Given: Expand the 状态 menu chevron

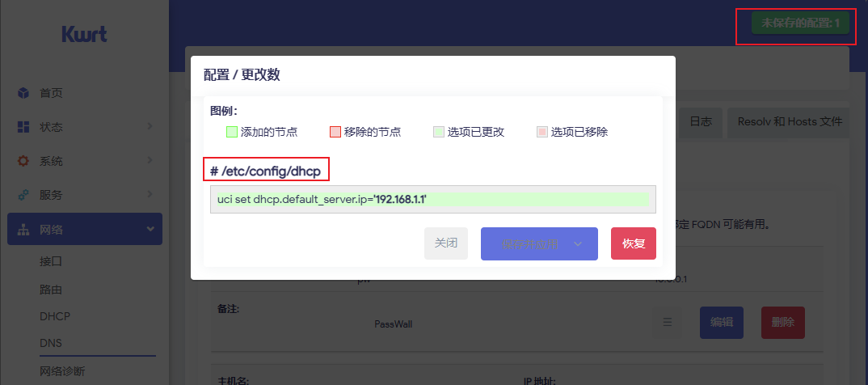Looking at the screenshot, I should pyautogui.click(x=150, y=127).
